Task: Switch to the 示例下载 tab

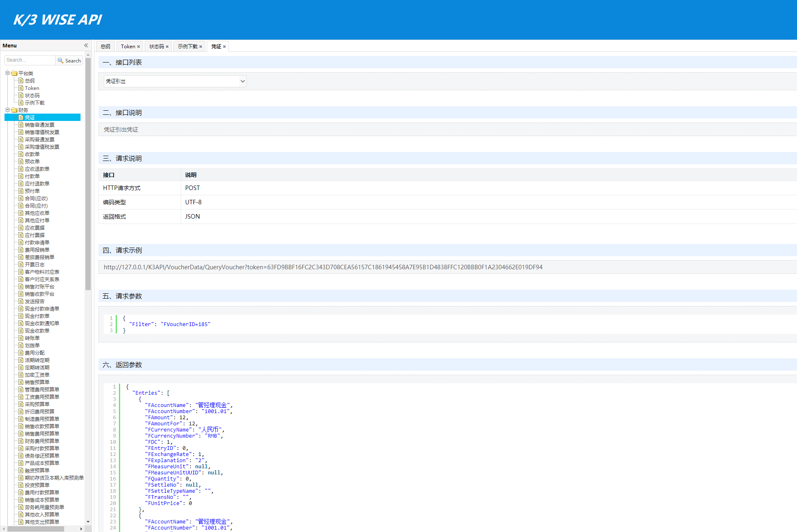Action: pyautogui.click(x=188, y=47)
